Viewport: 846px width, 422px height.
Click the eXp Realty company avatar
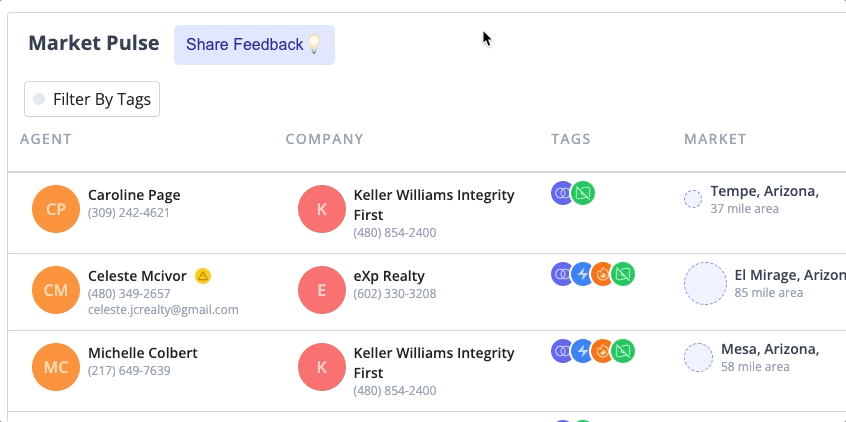pyautogui.click(x=322, y=290)
